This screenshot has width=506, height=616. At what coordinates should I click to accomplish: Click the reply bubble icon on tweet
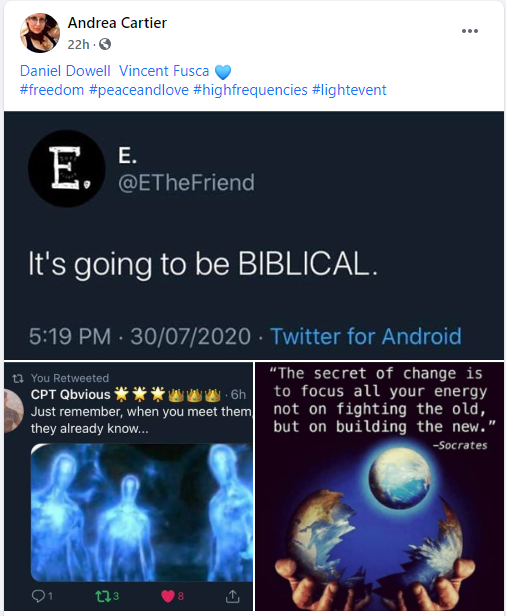(x=38, y=596)
